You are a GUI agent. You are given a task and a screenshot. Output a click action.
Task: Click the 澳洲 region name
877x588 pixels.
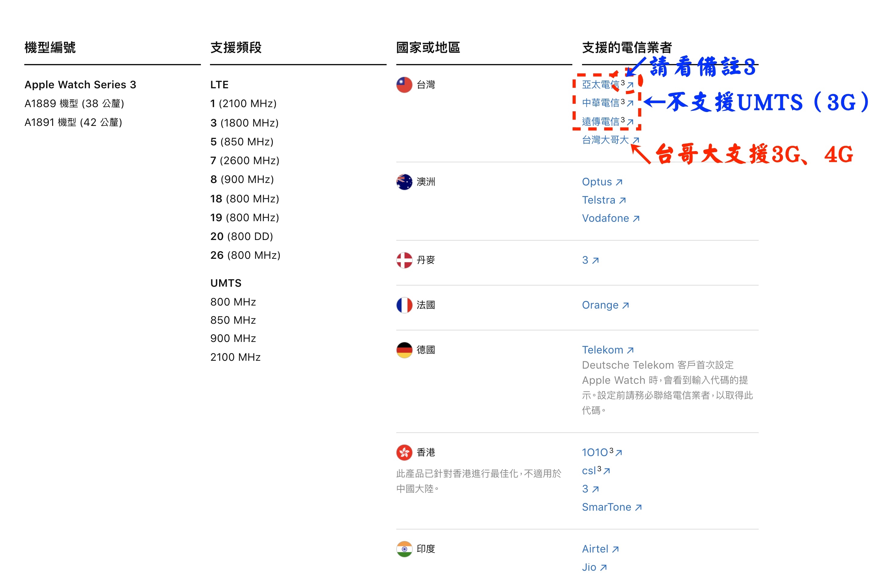coord(426,182)
